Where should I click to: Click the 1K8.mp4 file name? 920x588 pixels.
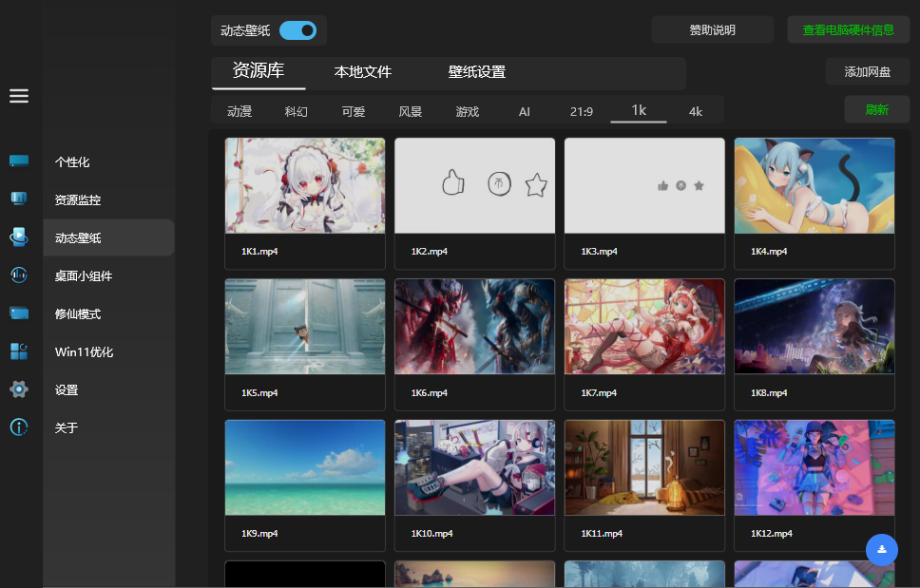coord(769,392)
